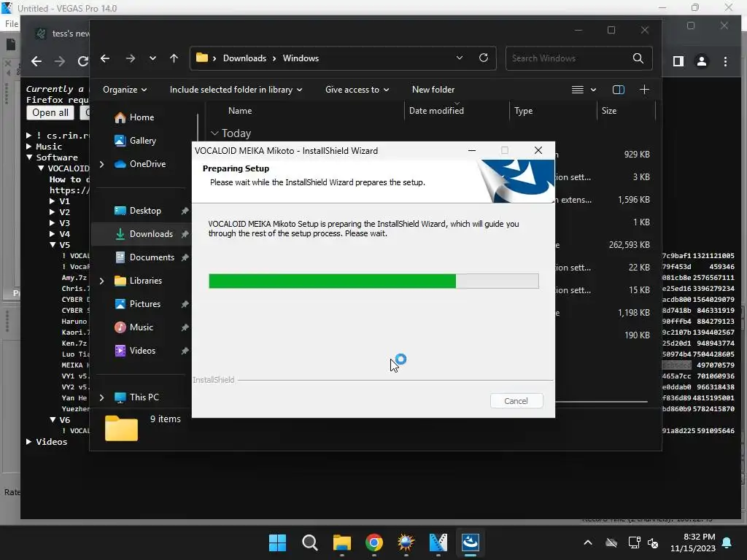The width and height of the screenshot is (747, 560).
Task: Switch to Google Chrome on the taskbar
Action: coord(374,542)
